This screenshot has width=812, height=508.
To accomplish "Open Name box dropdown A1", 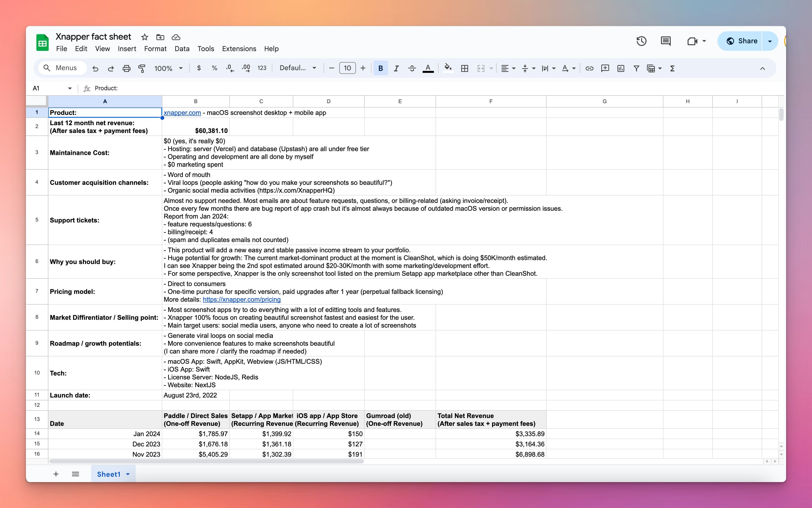I will (x=70, y=88).
